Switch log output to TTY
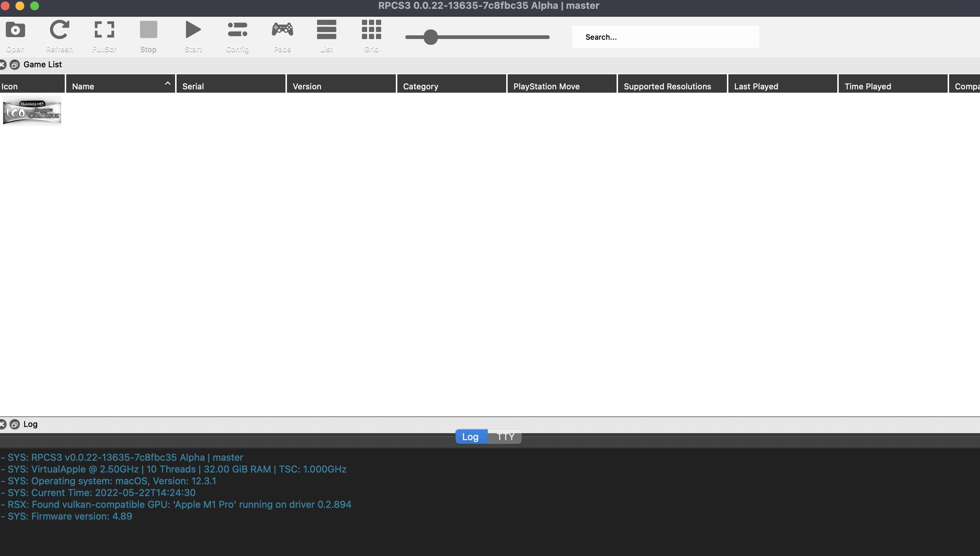The width and height of the screenshot is (980, 556). [x=504, y=436]
